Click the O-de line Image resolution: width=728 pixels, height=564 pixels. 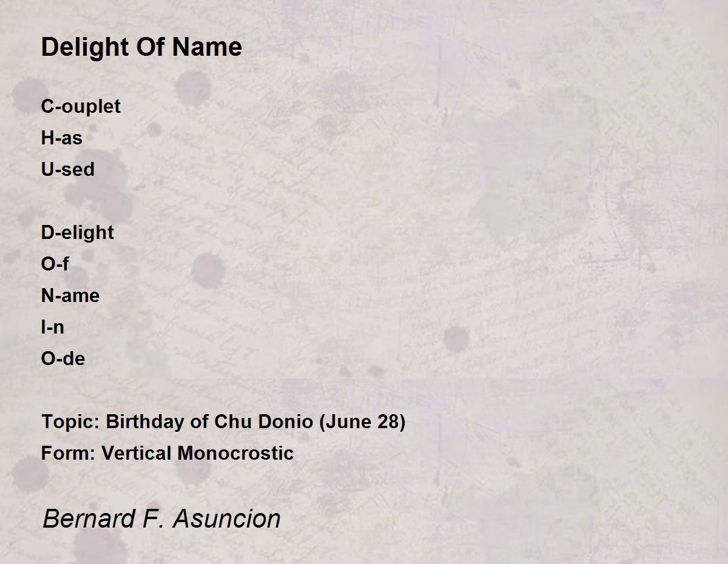62,359
